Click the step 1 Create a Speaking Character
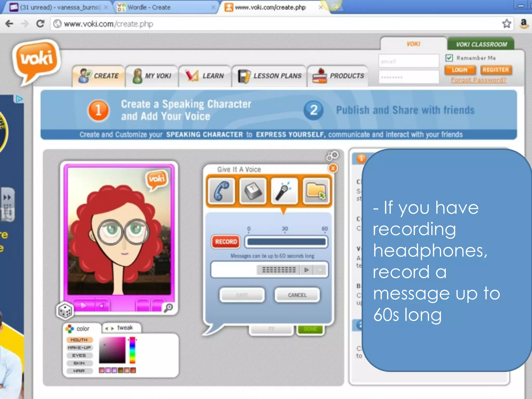Screen dimensions: 532x399 click(x=170, y=110)
